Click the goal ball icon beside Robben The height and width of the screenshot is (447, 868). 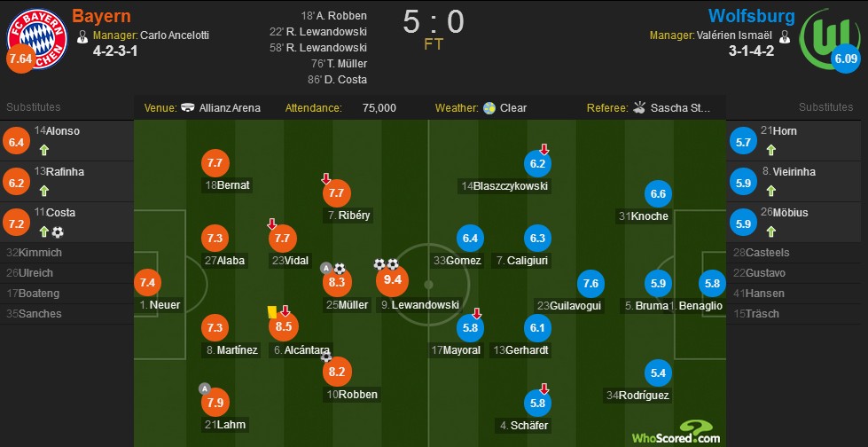326,357
